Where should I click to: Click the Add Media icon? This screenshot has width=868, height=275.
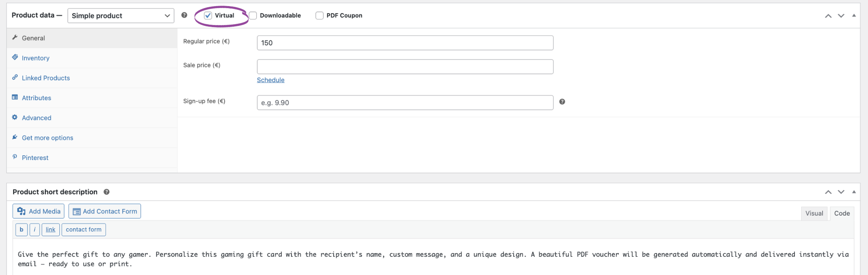point(21,211)
